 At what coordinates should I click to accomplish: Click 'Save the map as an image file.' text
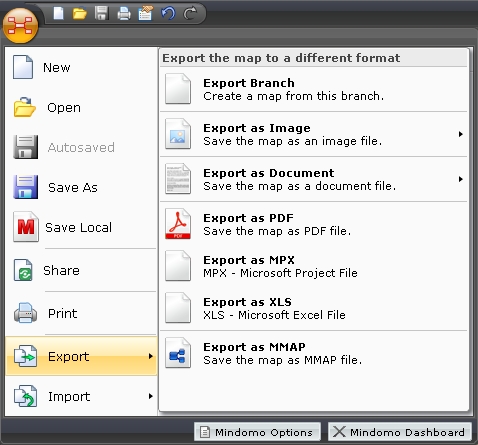pyautogui.click(x=293, y=141)
